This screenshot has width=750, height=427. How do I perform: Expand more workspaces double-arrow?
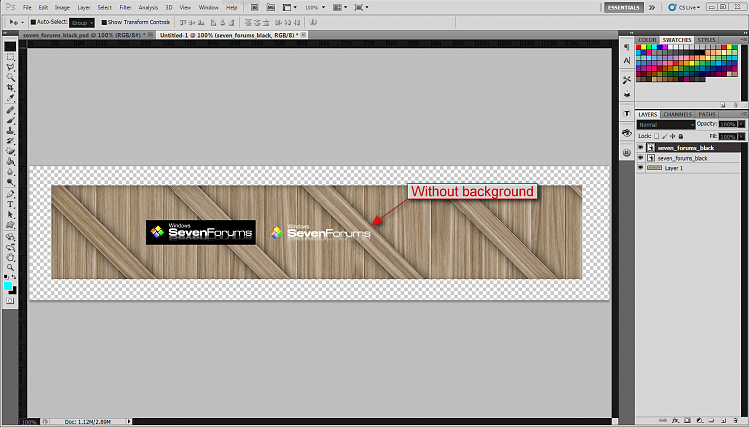coord(652,7)
